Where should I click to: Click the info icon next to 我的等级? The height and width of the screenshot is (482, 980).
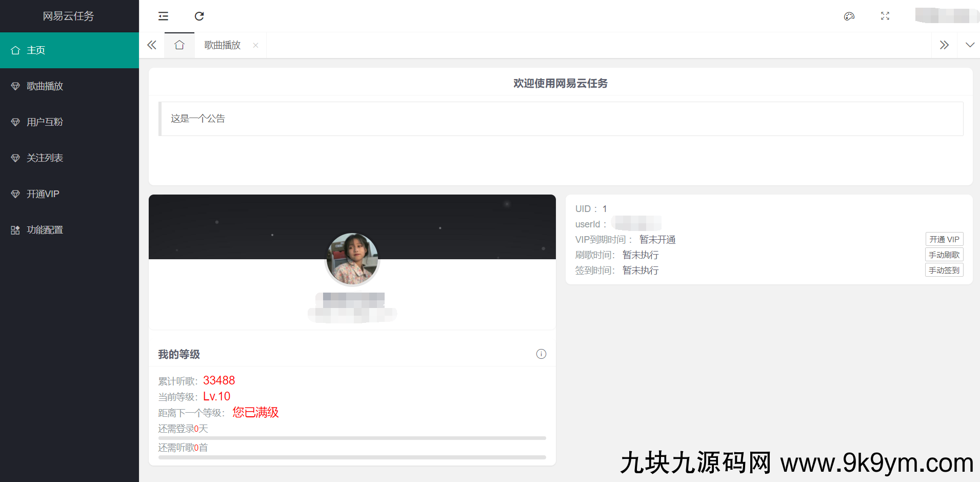click(x=541, y=354)
